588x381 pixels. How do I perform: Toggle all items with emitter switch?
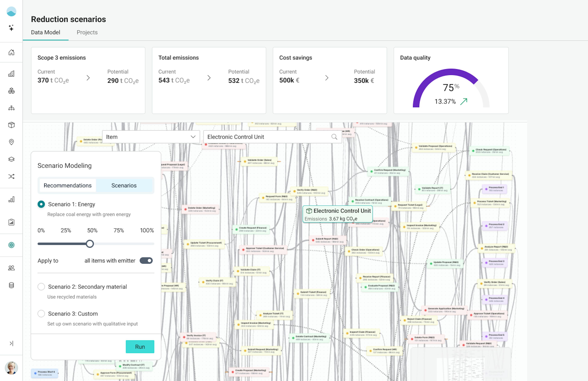[x=146, y=261]
